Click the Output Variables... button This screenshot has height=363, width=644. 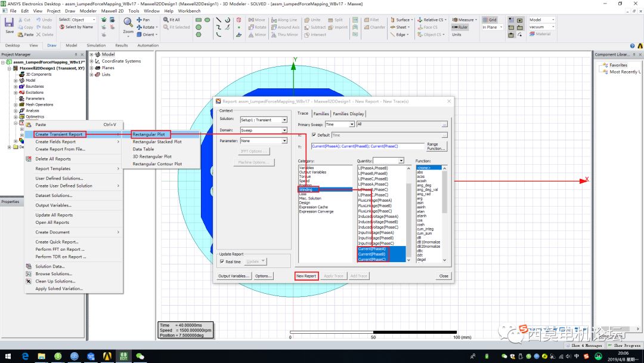234,276
